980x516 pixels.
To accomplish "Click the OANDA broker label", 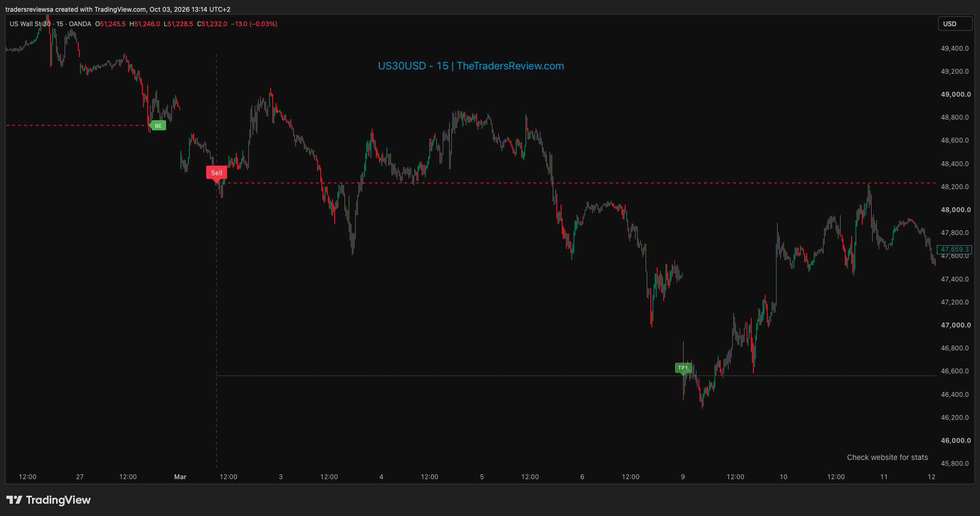I will point(80,24).
